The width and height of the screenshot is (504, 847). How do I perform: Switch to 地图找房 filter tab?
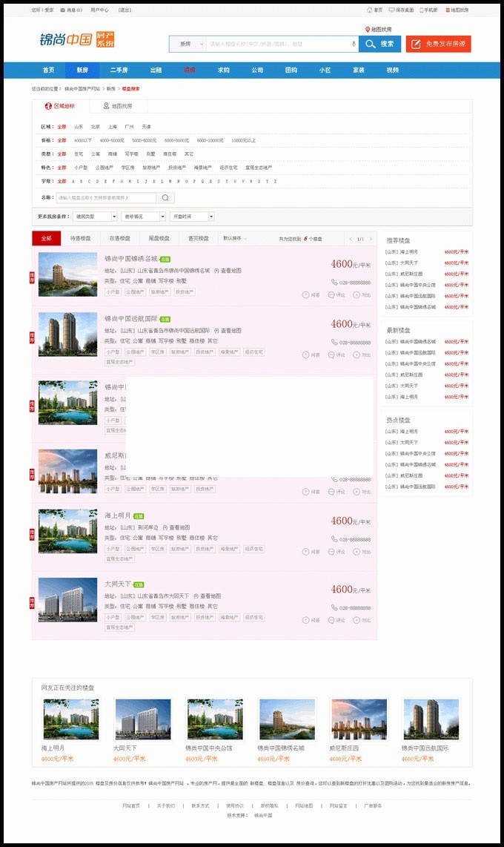pyautogui.click(x=118, y=106)
